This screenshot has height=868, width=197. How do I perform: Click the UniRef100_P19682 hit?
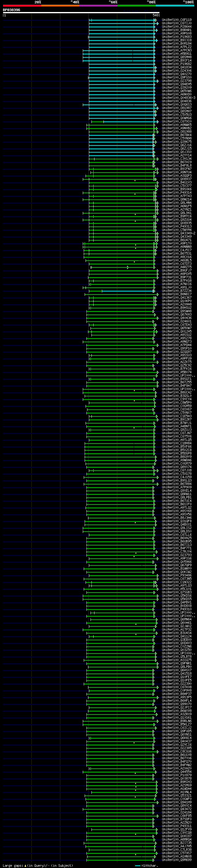pos(177,64)
